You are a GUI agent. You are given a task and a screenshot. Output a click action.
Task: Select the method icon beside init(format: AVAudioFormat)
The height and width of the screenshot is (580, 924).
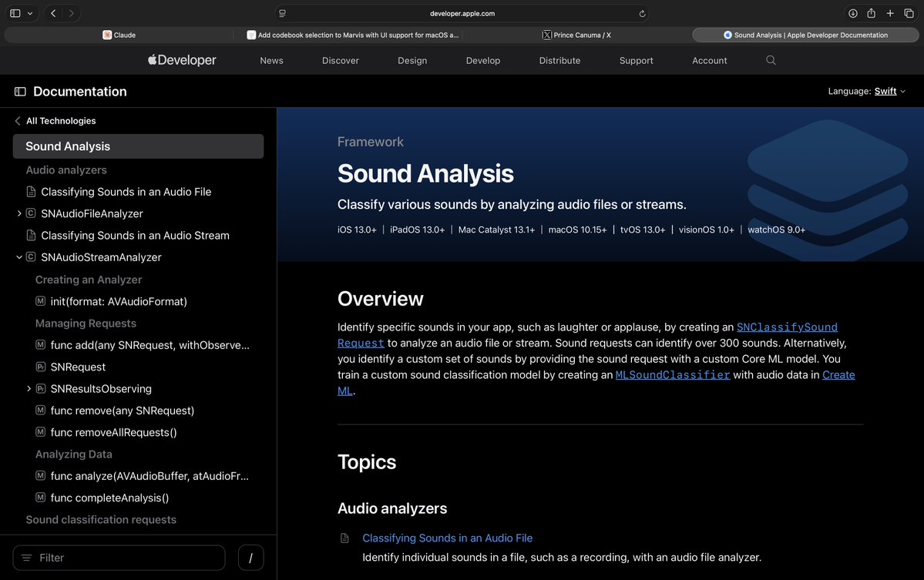[x=40, y=301]
